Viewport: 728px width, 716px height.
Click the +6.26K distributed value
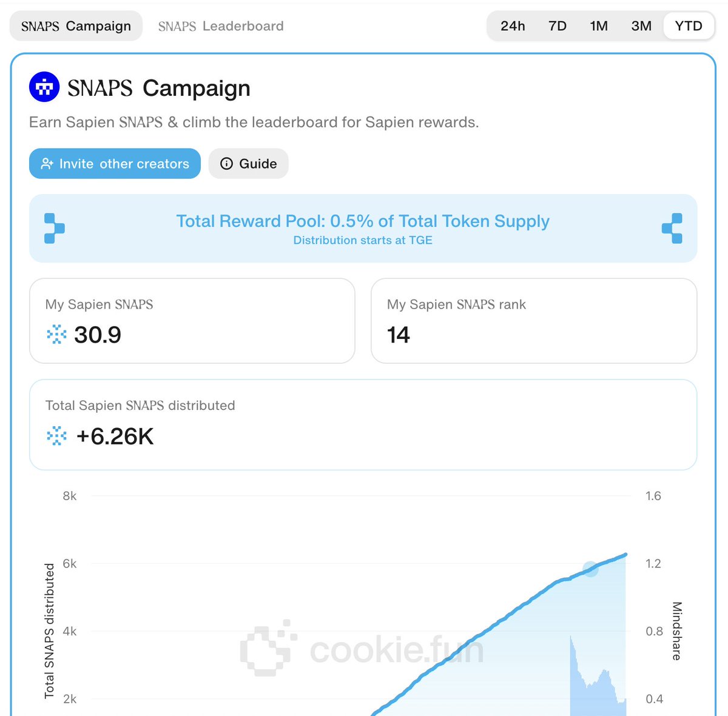point(115,437)
